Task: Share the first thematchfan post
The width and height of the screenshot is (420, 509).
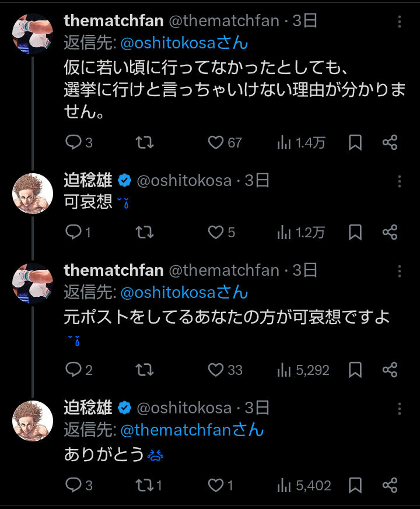Action: point(390,142)
